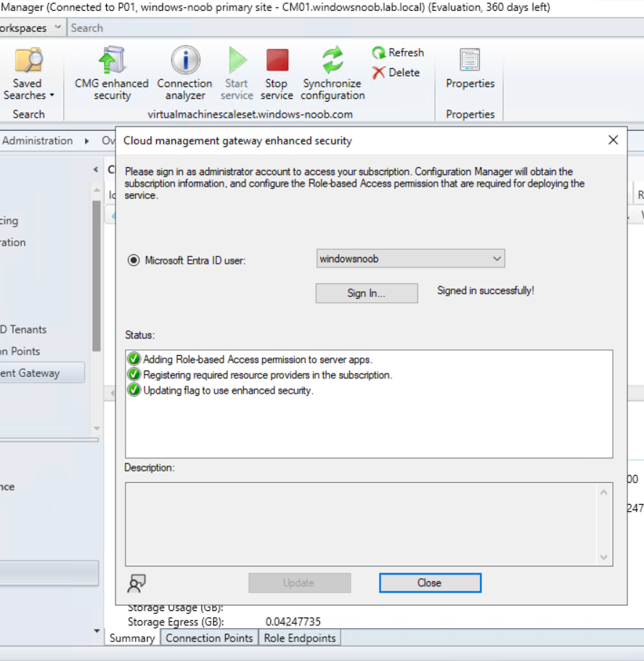Image resolution: width=644 pixels, height=661 pixels.
Task: Select the Microsoft Entra ID user radio button
Action: coord(134,260)
